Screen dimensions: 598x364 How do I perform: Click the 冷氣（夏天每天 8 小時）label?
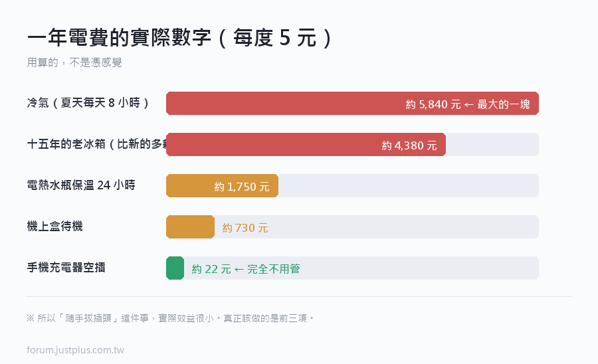click(x=88, y=103)
